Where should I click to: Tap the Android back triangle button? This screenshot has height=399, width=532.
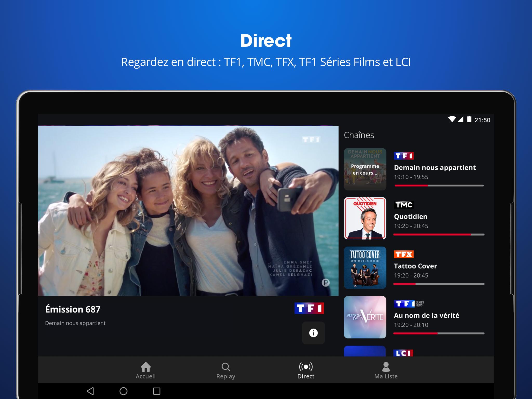coord(90,391)
